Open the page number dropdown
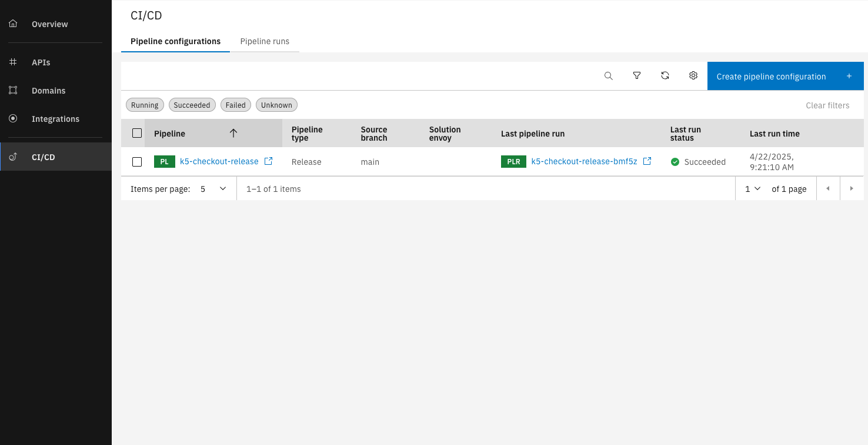The height and width of the screenshot is (445, 868). click(x=753, y=189)
